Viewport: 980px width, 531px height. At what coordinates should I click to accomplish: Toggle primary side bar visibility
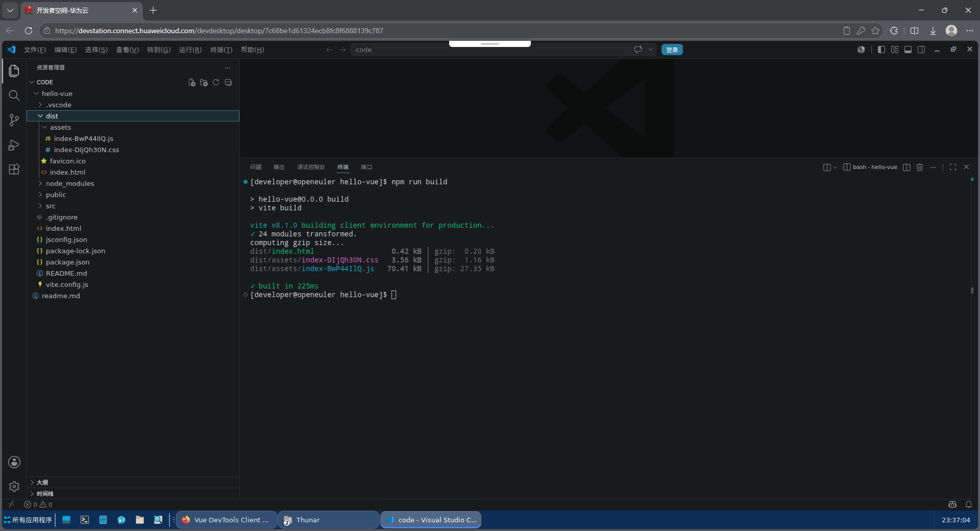881,50
